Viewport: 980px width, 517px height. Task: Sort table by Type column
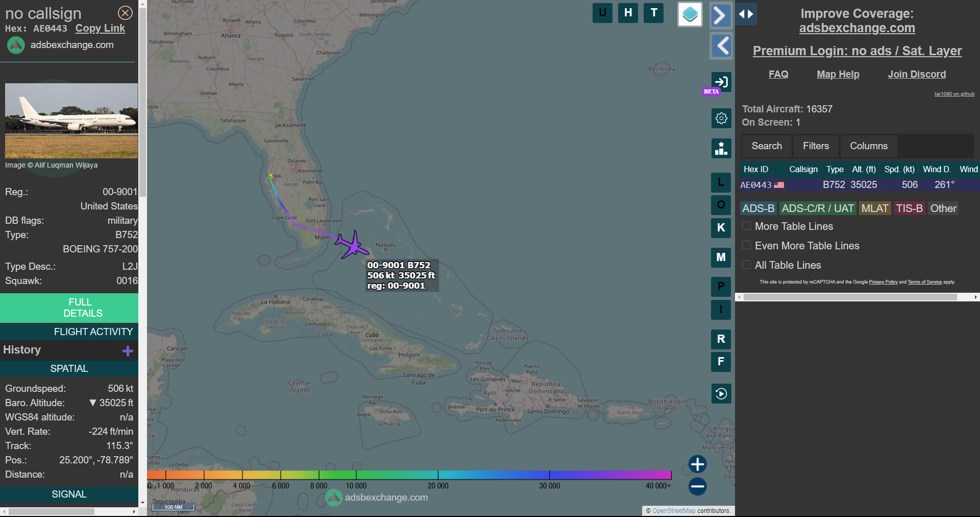(x=835, y=169)
